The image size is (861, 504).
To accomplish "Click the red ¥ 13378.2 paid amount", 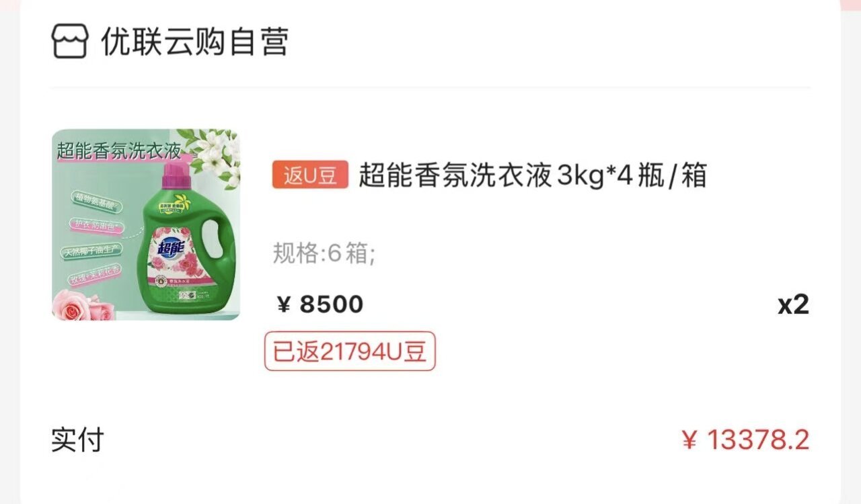I will (745, 440).
